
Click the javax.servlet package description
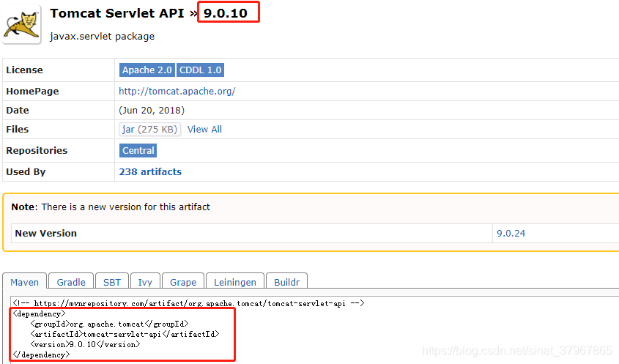[102, 37]
